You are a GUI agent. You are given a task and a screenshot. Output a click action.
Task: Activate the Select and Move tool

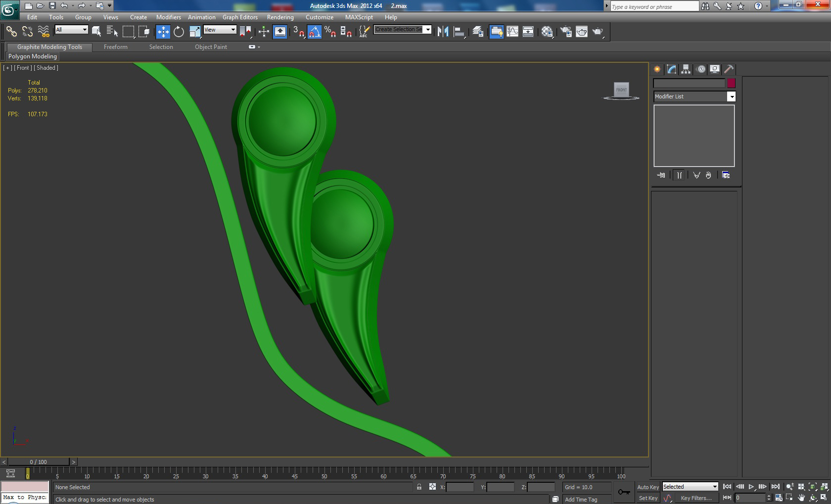pyautogui.click(x=163, y=32)
